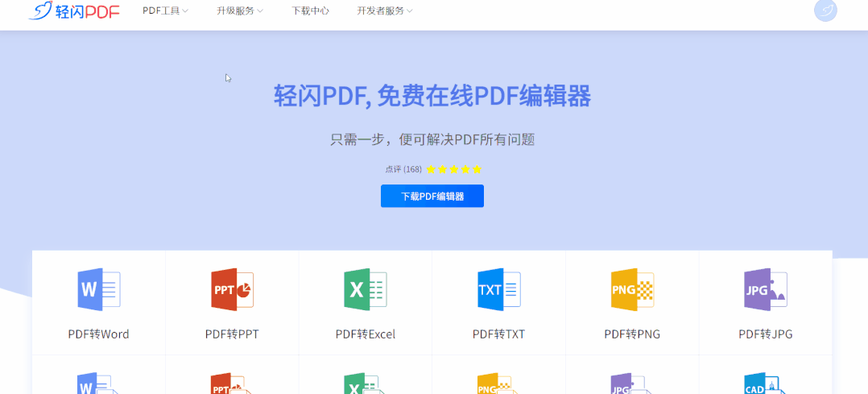Click the heading 轻闪PDF, 免费在线PDF编辑器
Image resolution: width=868 pixels, height=394 pixels.
[x=432, y=96]
